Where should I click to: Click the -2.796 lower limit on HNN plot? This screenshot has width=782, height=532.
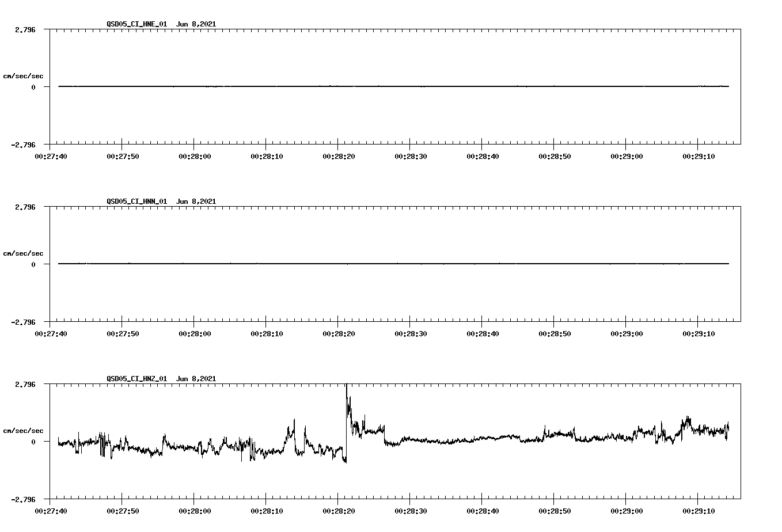[x=24, y=322]
